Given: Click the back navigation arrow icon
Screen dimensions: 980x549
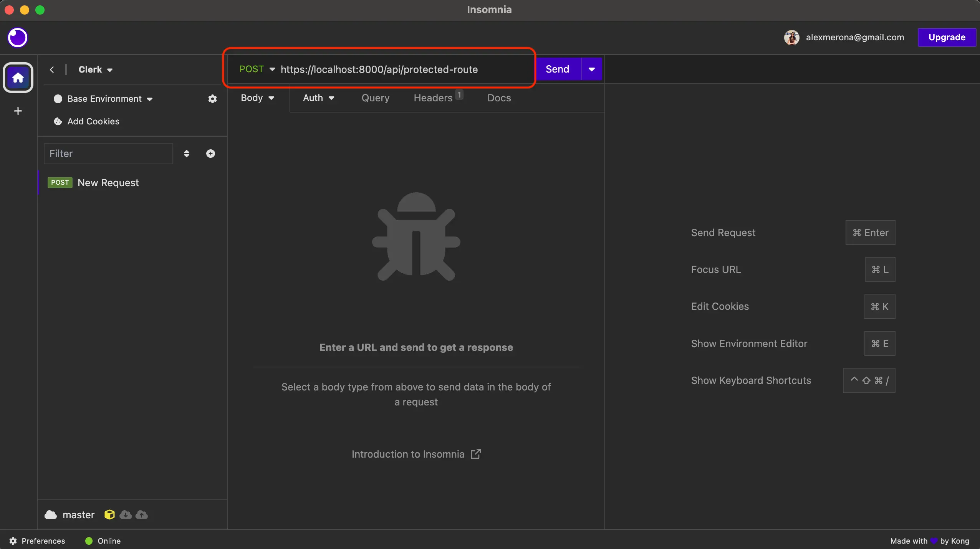Looking at the screenshot, I should pos(53,69).
